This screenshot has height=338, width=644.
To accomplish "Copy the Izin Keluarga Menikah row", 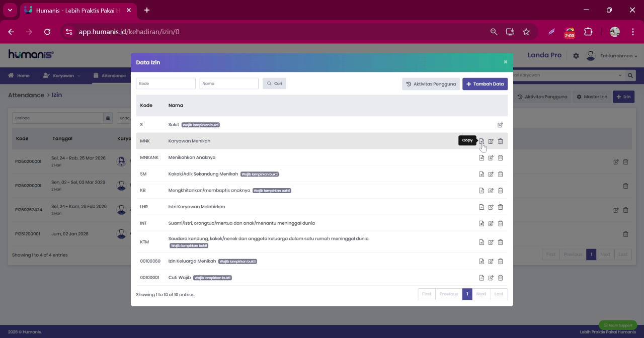I will tap(481, 261).
